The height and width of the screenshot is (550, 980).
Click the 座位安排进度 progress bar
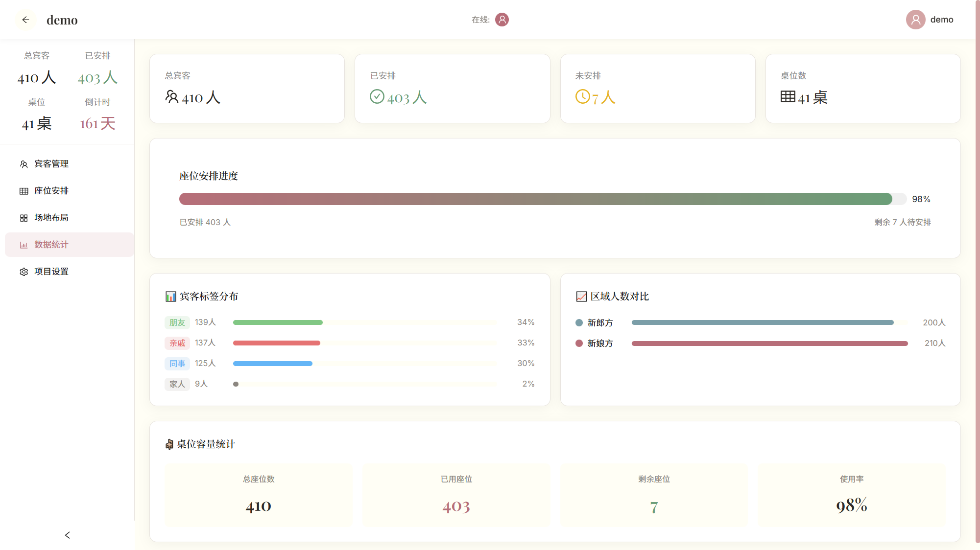[543, 199]
